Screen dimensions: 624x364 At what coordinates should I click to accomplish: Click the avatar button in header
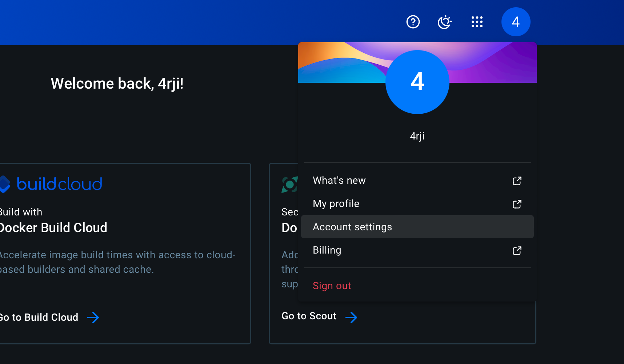click(x=515, y=22)
